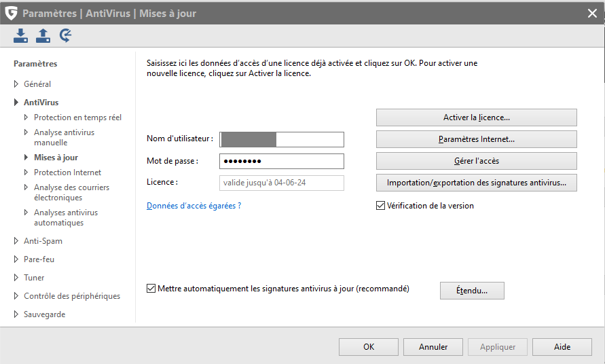Uncheck automatic antivirus signature updates
Screen dimensions: 605x364
pyautogui.click(x=151, y=289)
